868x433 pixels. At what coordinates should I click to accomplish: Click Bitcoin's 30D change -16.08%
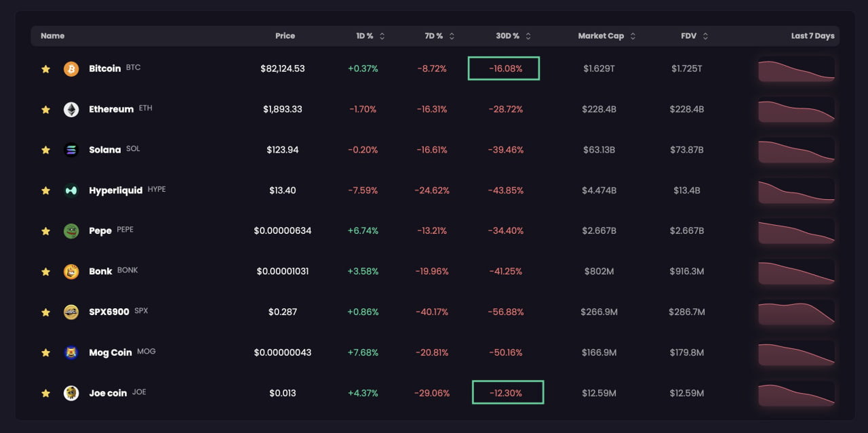tap(506, 68)
